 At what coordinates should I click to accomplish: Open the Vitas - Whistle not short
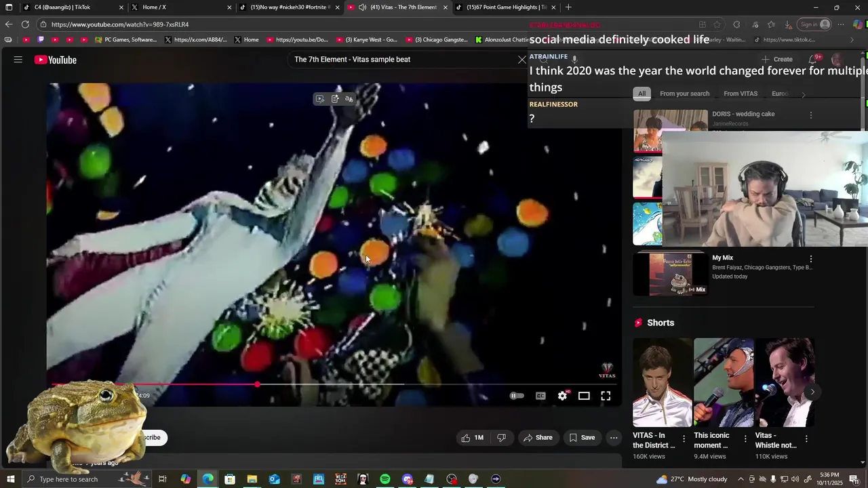pos(785,383)
